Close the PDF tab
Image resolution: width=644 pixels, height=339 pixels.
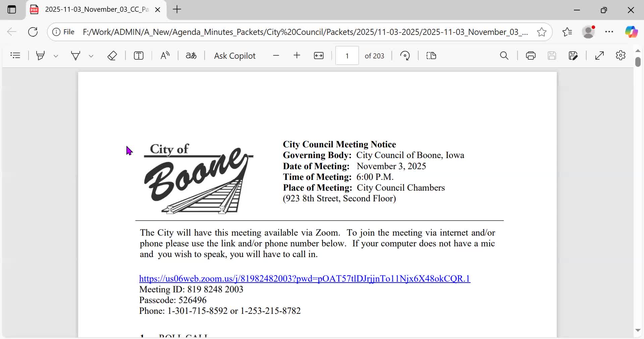click(158, 10)
